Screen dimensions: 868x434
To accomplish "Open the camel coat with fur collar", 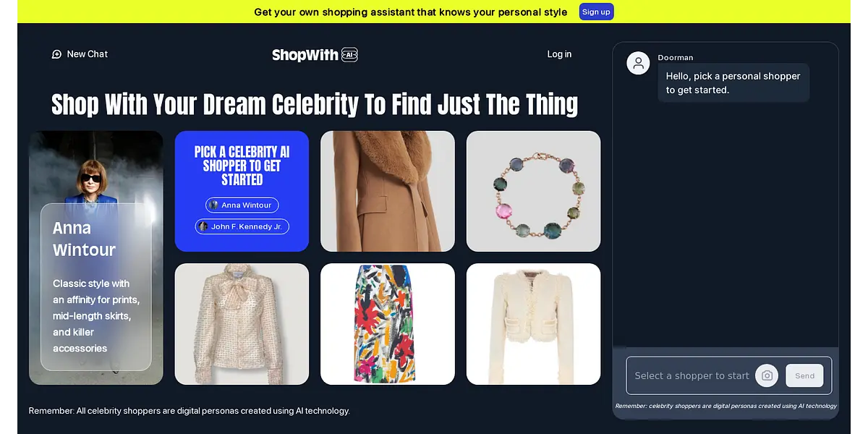I will coord(388,192).
